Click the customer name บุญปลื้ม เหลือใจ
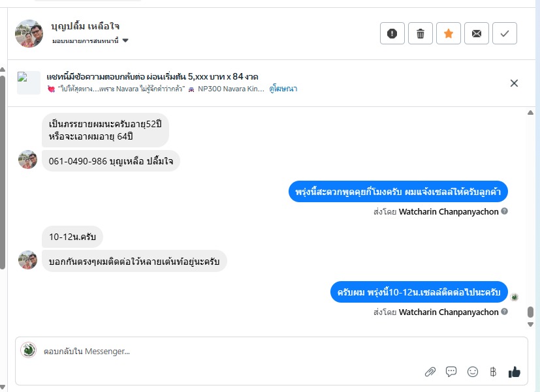This screenshot has width=540, height=392. 85,27
